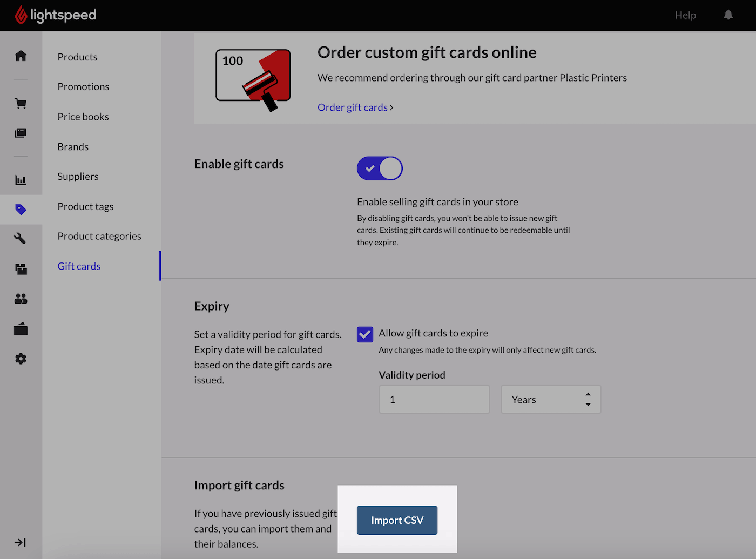Uncheck Allow gift cards to expire

(365, 334)
